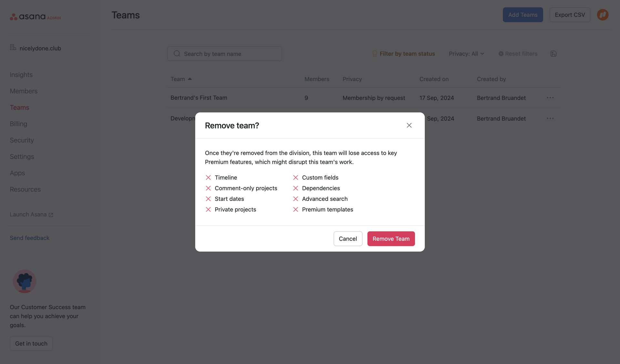Screen dimensions: 620x364
Task: Click the clear icon on Reset filters
Action: pos(501,54)
